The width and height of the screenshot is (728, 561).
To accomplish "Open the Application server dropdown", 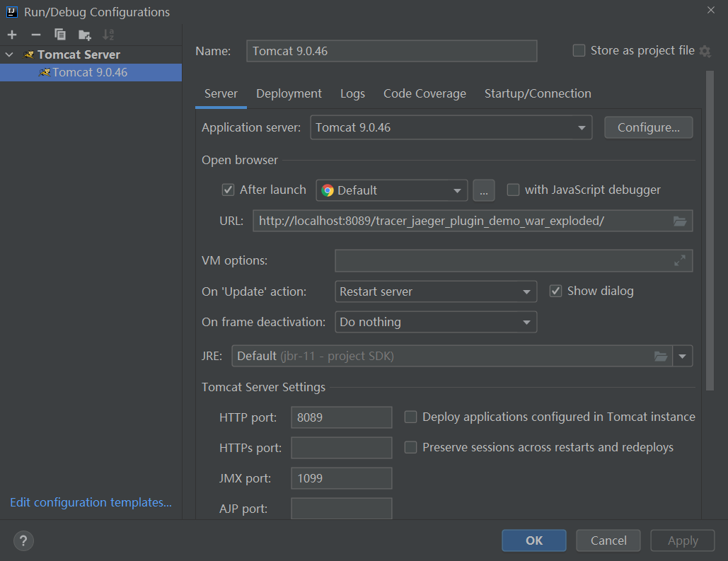I will point(451,128).
